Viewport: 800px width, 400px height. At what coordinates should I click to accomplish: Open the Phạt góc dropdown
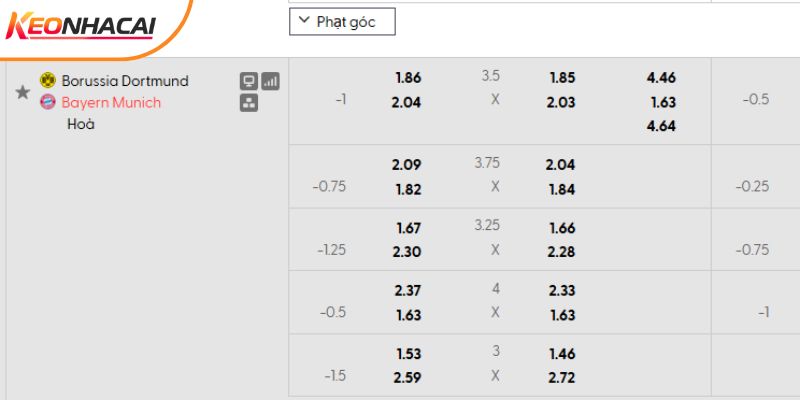[x=342, y=22]
